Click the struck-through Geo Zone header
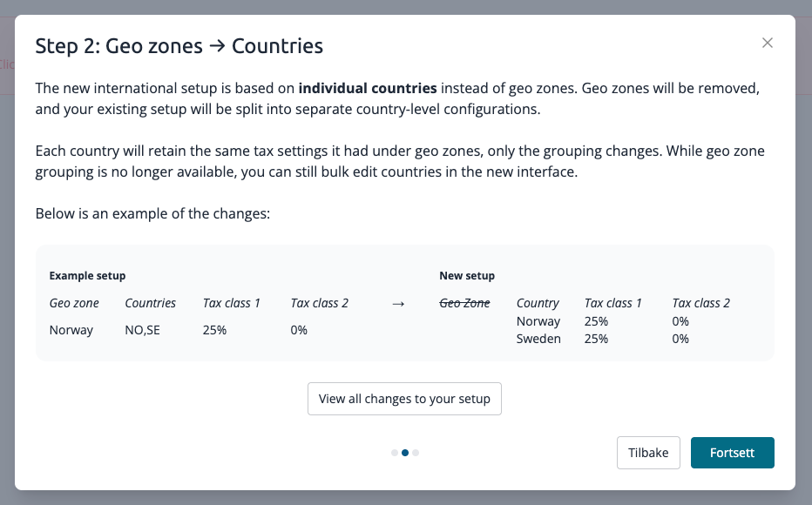812x505 pixels. coord(464,303)
